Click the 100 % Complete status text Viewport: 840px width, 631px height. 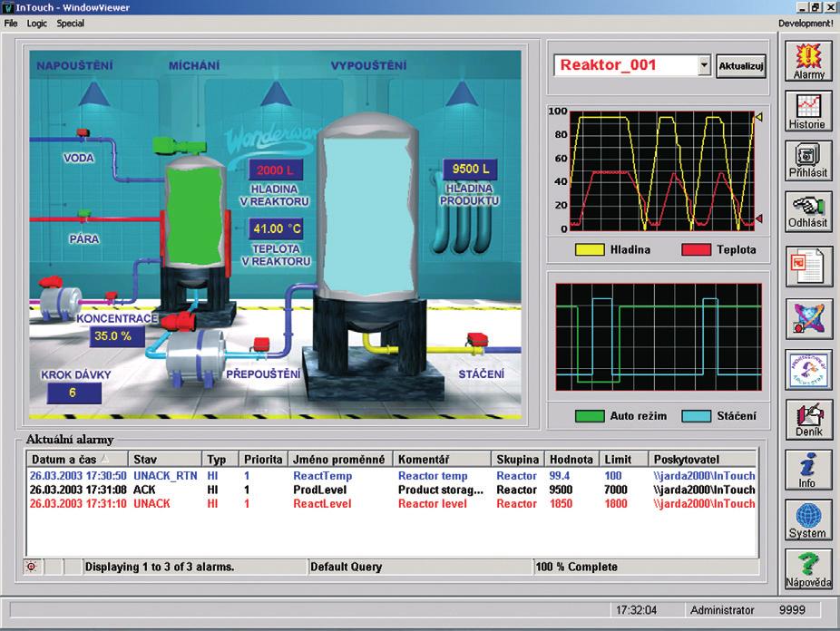point(576,567)
